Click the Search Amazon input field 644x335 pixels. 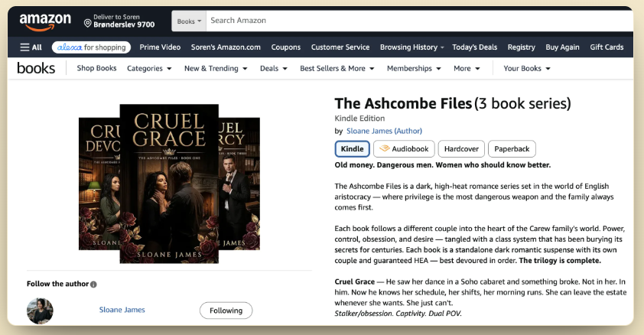pos(419,21)
